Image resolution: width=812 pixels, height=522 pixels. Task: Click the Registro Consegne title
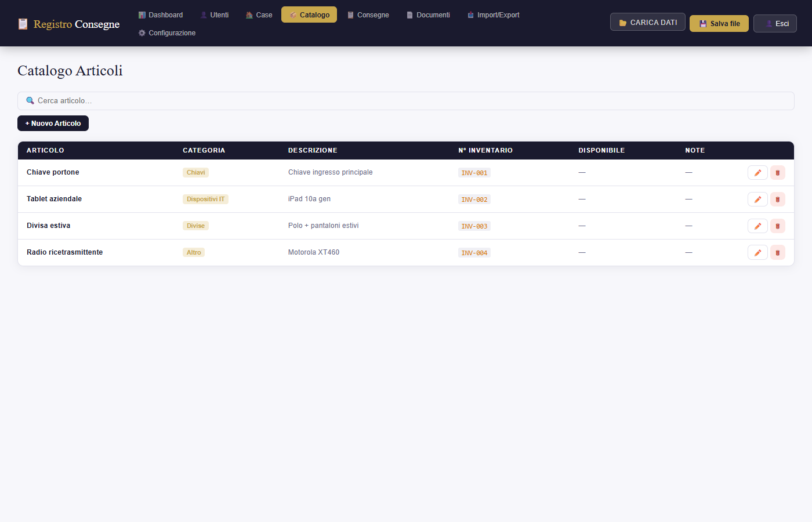(77, 24)
